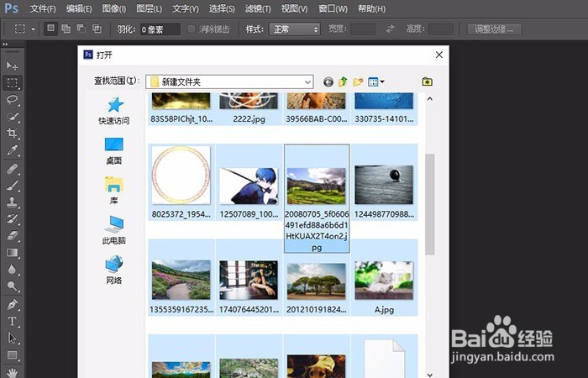588x378 pixels.
Task: Select the History Brush tool
Action: point(13,219)
